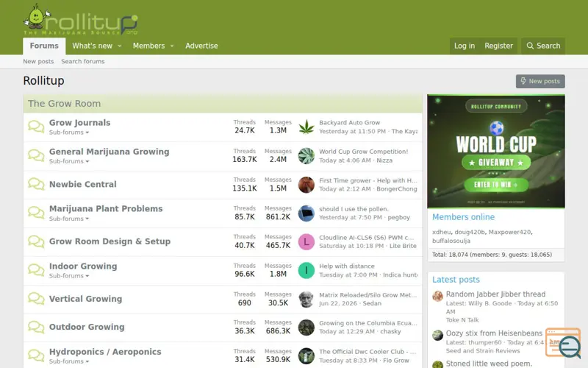The image size is (588, 368).
Task: Click Sedan avatar in Vertical Growing row
Action: [306, 300]
